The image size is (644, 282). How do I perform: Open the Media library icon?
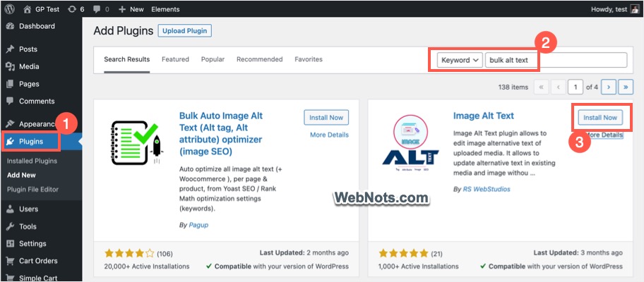[10, 66]
